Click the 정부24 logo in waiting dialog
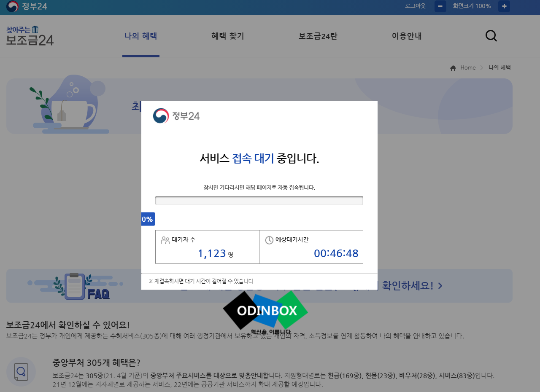The height and width of the screenshot is (392, 540). tap(176, 115)
